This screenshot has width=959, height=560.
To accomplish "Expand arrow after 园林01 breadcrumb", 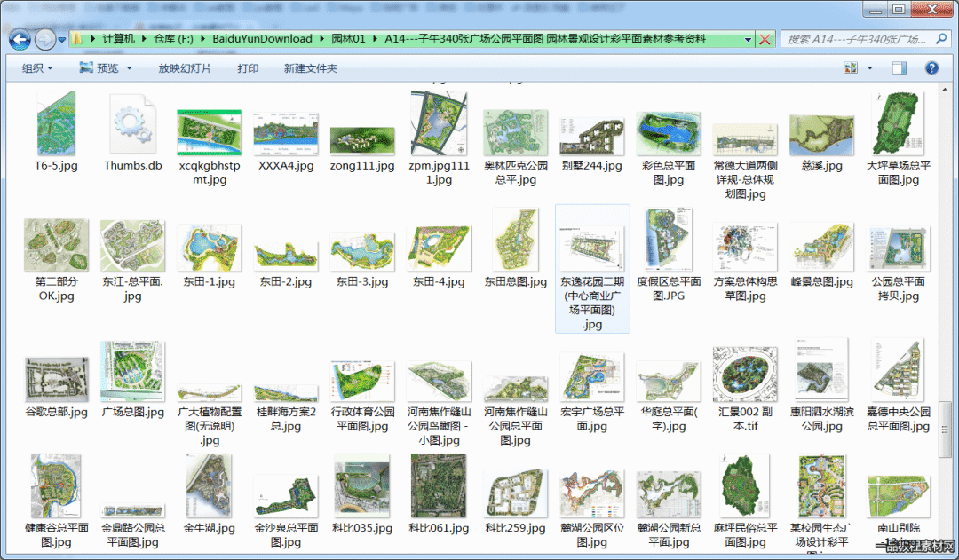I will (375, 39).
